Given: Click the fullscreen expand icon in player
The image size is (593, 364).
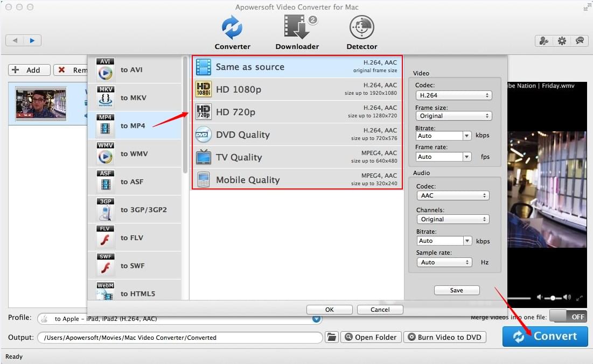Looking at the screenshot, I should pyautogui.click(x=580, y=298).
